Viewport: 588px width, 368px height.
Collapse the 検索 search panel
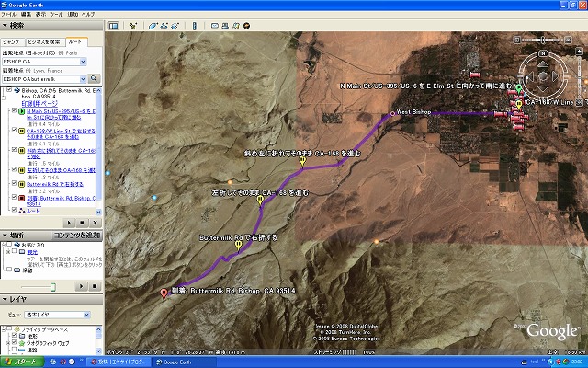coord(5,26)
